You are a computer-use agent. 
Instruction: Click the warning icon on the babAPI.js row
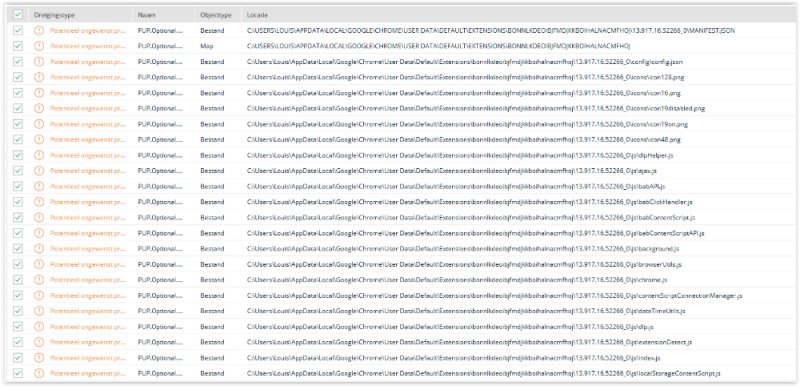[39, 187]
